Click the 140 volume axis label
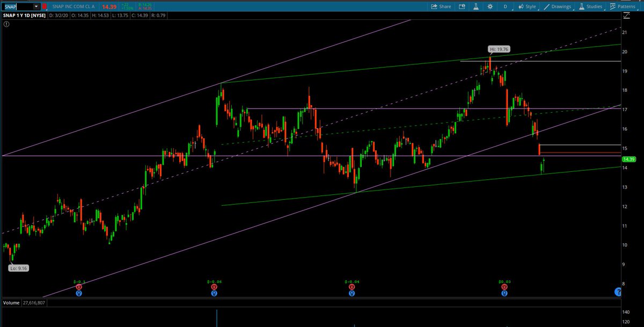This screenshot has height=327, width=644. coord(626,312)
